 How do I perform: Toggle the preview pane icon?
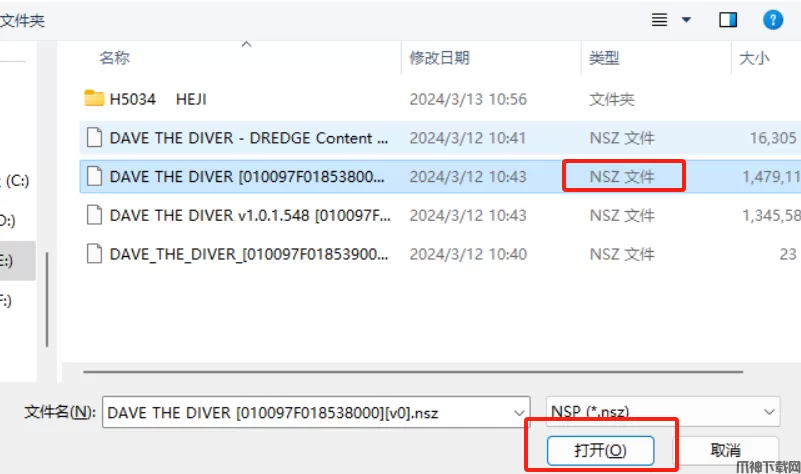[x=727, y=20]
